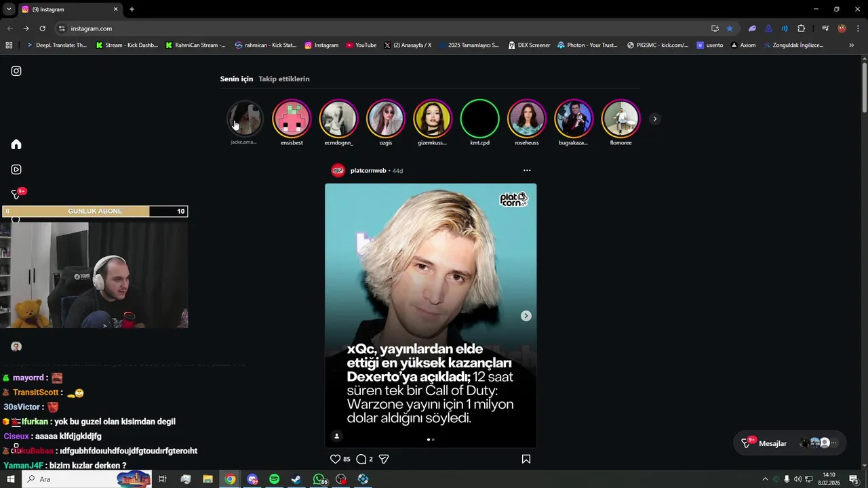
Task: Click the page vertical scrollbar
Action: [865, 87]
